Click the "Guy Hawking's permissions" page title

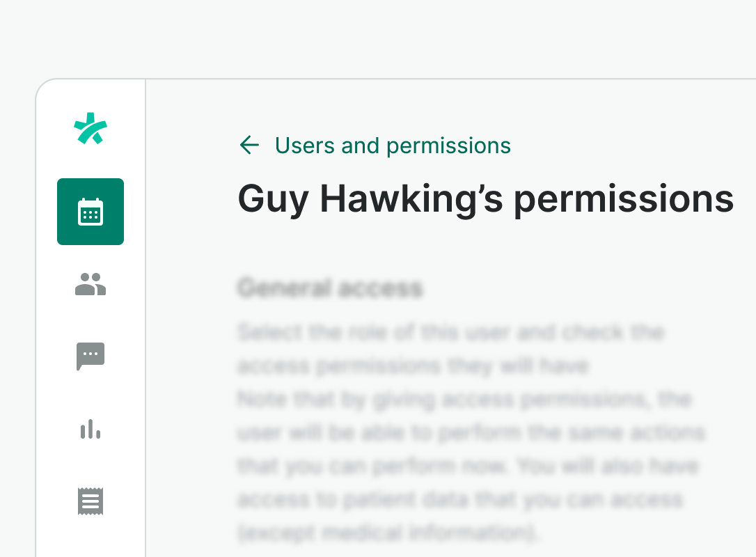point(485,199)
